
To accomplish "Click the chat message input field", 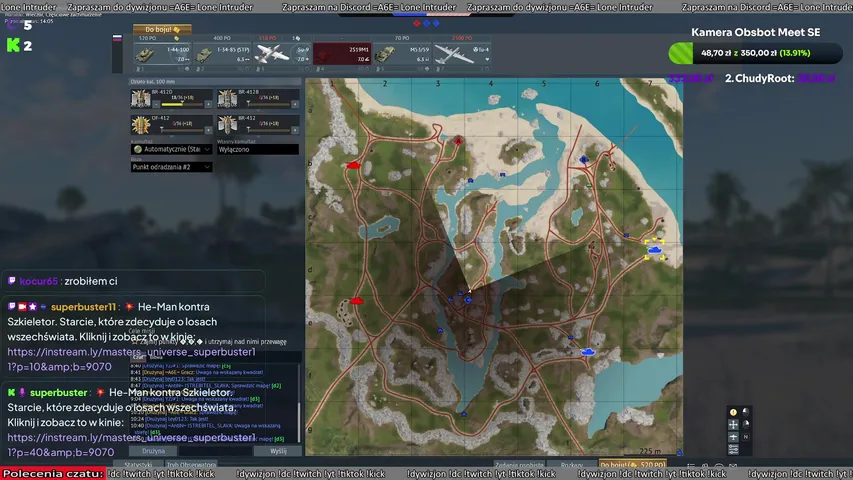I will click(x=216, y=451).
